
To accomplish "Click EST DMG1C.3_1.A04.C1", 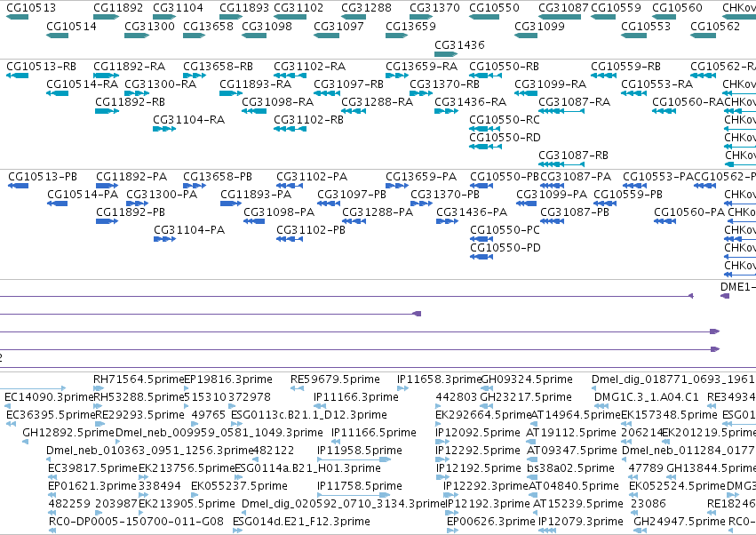I will [x=647, y=397].
